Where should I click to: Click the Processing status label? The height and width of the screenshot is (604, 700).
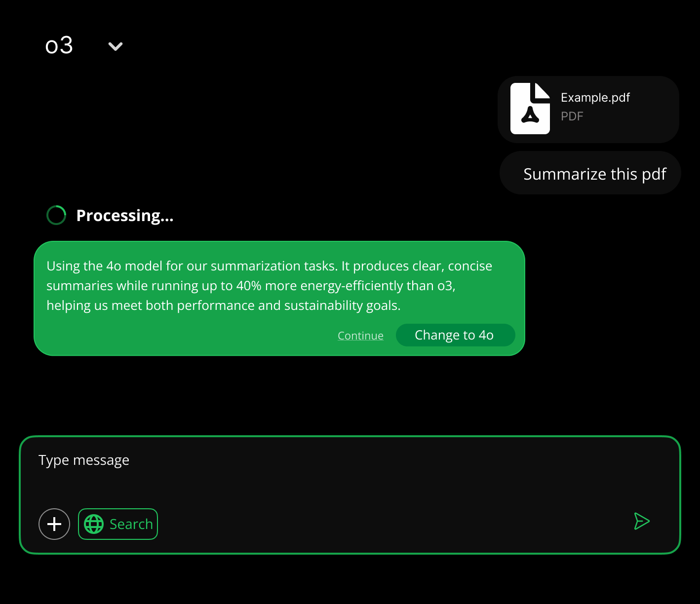coord(125,215)
